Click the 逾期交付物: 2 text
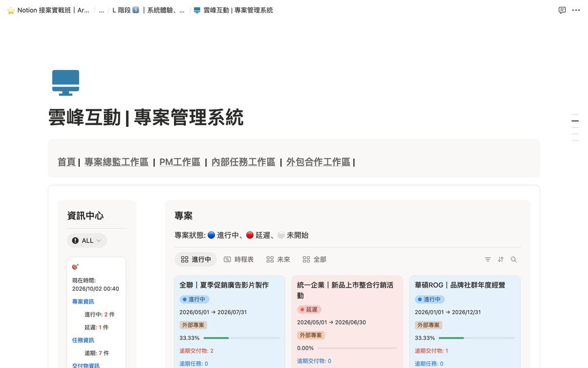This screenshot has height=368, width=588. [x=196, y=351]
